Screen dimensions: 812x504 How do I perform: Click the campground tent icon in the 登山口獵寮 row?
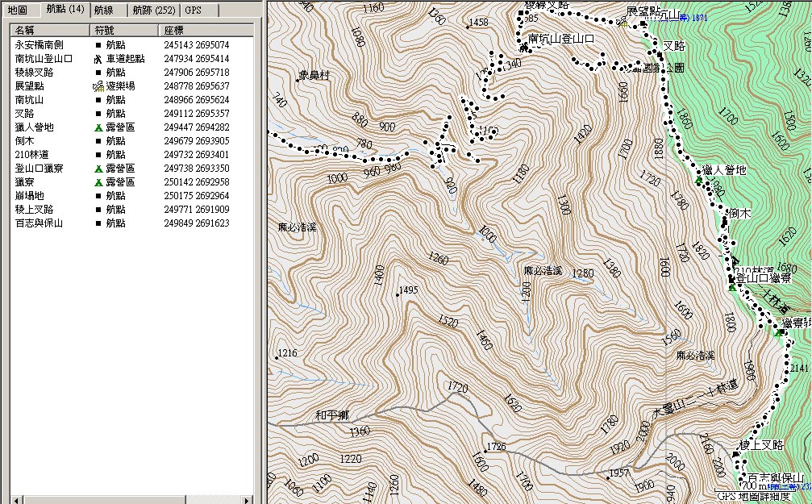98,169
